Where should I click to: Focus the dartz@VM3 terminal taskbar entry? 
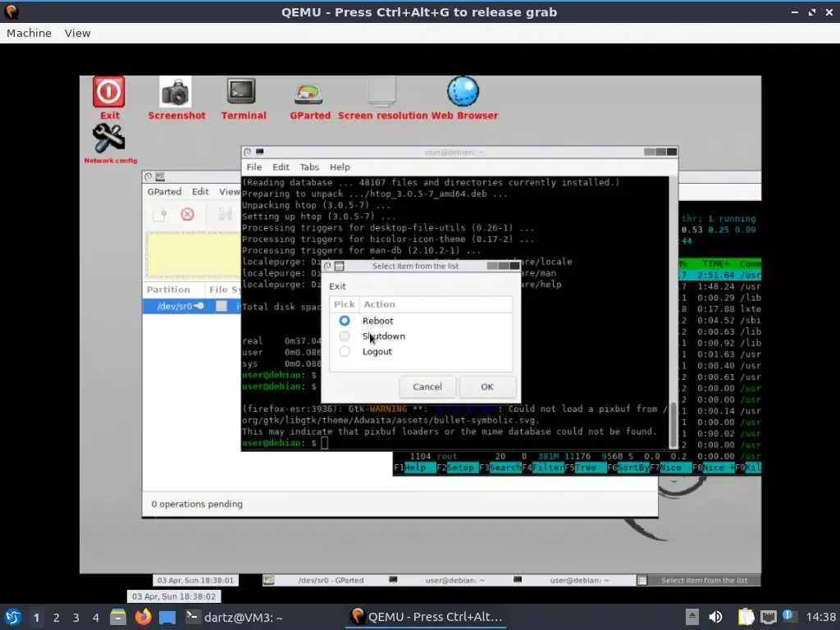[x=234, y=617]
